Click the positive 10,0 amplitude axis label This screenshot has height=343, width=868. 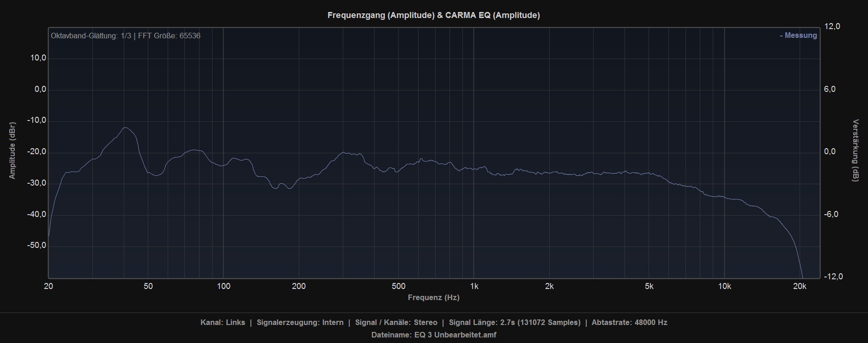point(38,58)
